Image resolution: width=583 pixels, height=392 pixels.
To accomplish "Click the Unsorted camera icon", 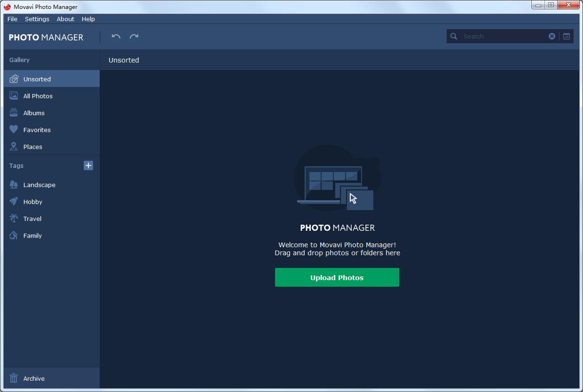I will (14, 79).
